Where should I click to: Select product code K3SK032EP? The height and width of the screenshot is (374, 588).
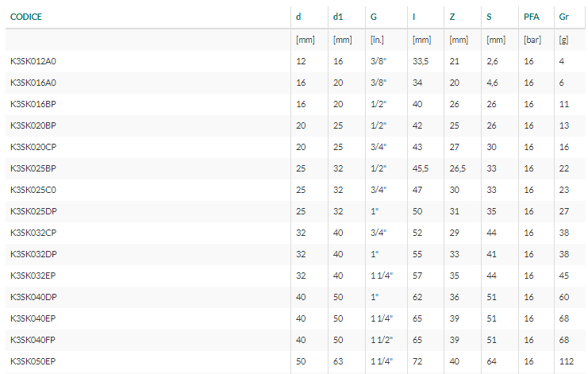pos(33,276)
